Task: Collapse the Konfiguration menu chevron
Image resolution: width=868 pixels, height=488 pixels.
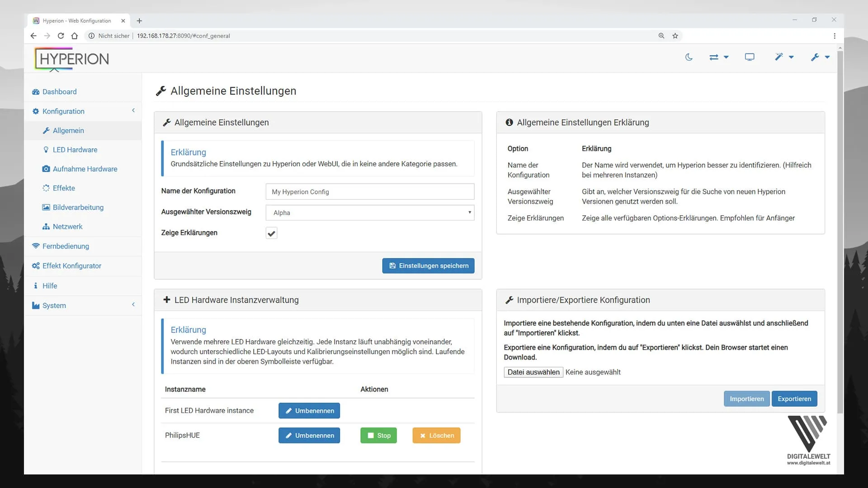Action: click(133, 111)
